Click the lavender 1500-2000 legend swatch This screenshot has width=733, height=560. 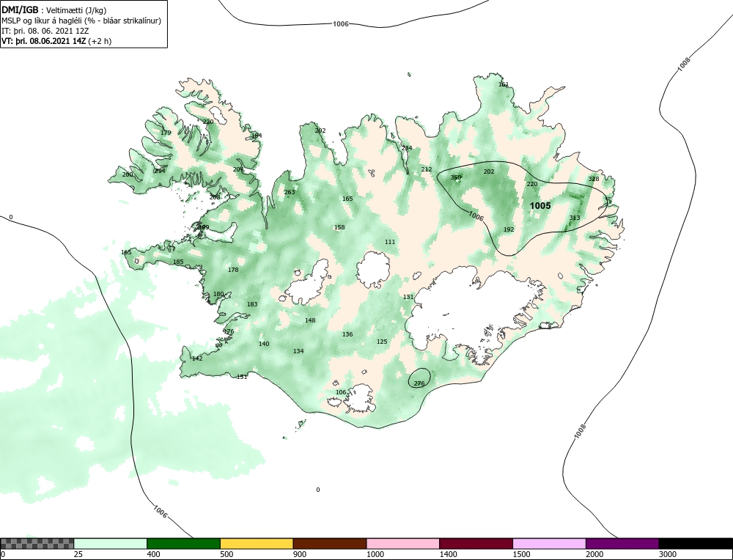tap(549, 544)
